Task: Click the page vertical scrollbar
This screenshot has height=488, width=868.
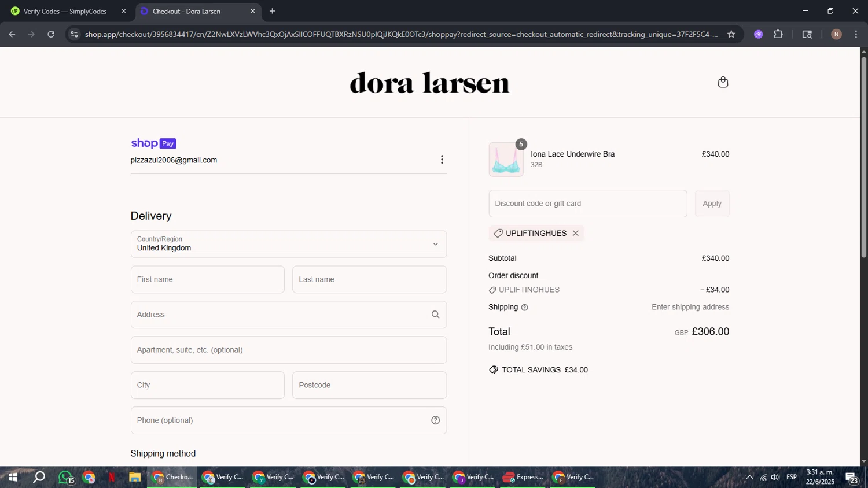Action: (864, 156)
